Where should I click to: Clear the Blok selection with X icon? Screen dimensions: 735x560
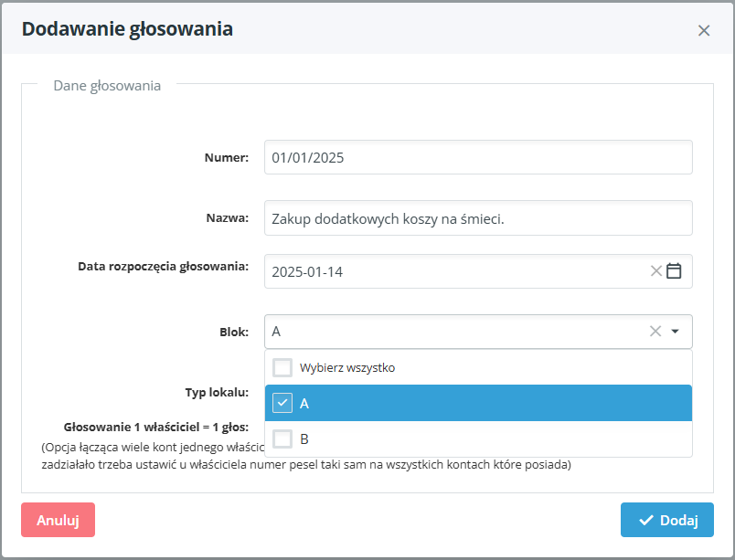click(x=655, y=332)
